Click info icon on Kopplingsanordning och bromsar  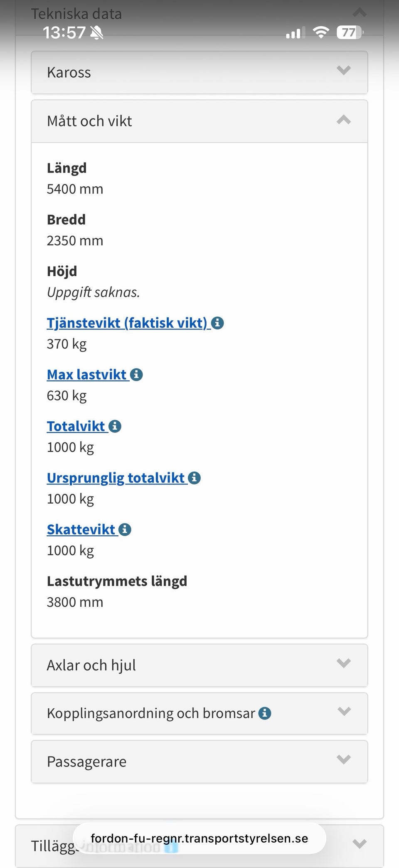point(265,713)
